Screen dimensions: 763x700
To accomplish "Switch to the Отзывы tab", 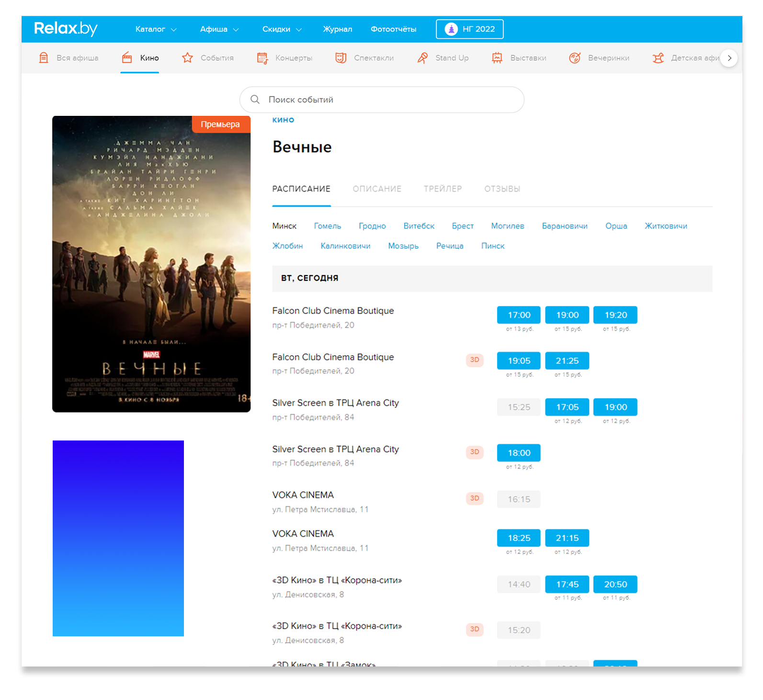I will (502, 189).
